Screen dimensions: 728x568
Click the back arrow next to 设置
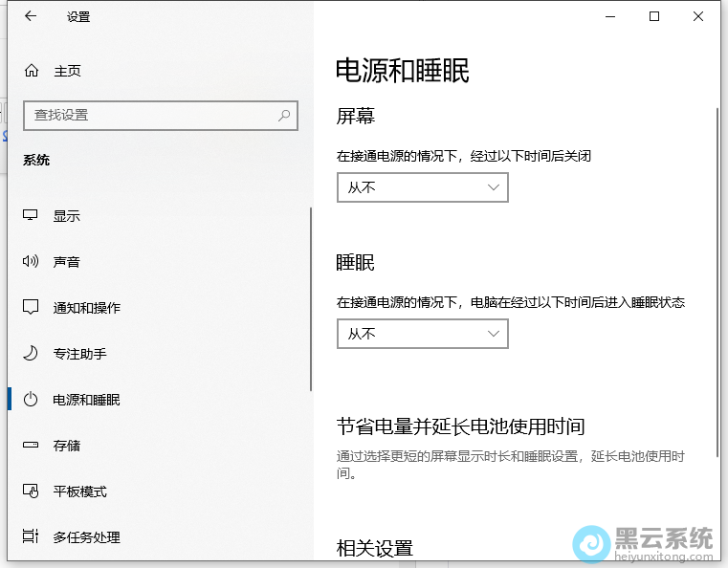[x=31, y=16]
